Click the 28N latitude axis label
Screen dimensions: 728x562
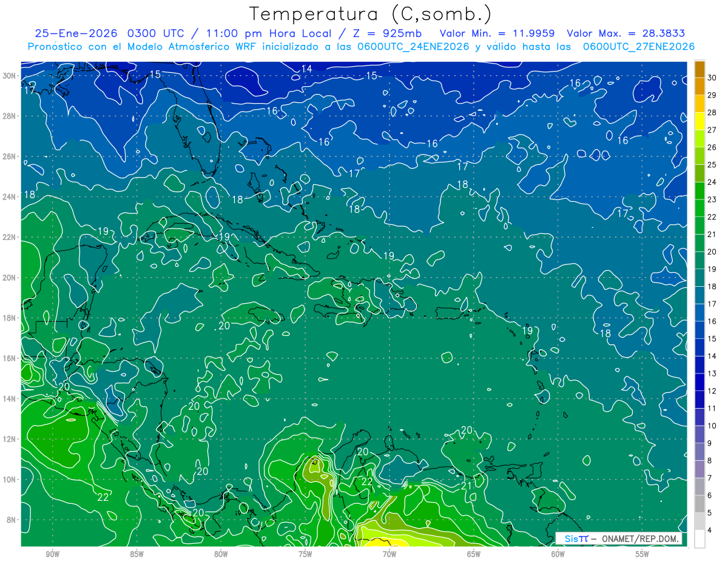(x=9, y=116)
